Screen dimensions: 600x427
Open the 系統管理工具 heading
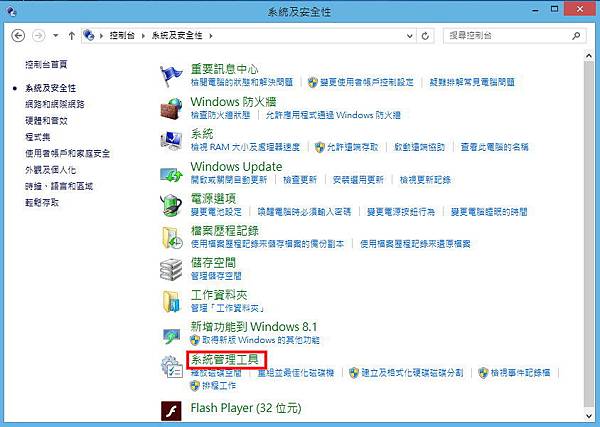point(225,360)
